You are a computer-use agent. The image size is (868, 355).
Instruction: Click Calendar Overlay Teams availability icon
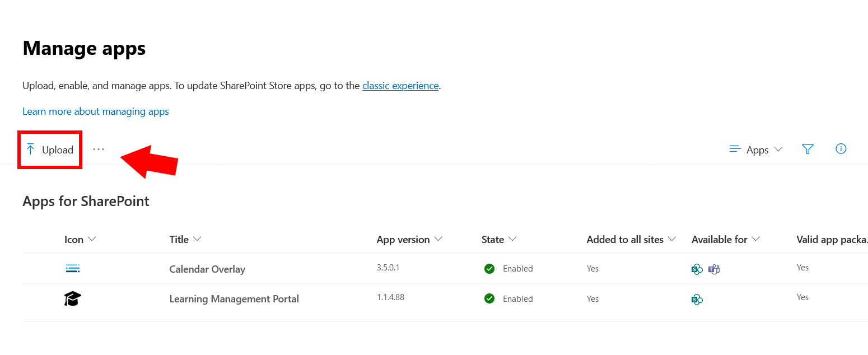pyautogui.click(x=714, y=269)
